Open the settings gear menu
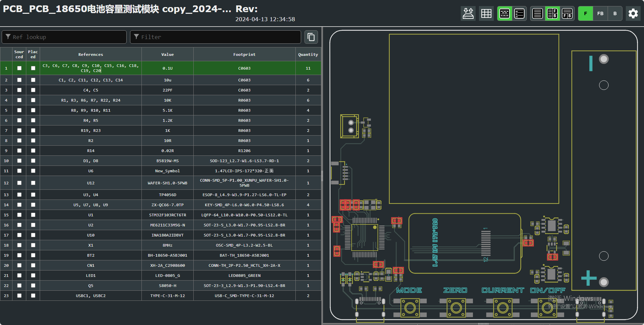 (x=633, y=13)
